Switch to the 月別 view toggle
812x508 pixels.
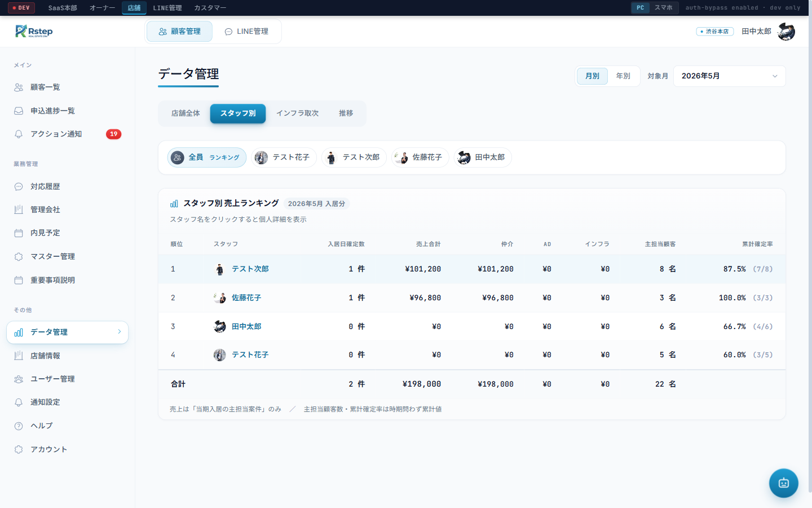[x=592, y=76]
